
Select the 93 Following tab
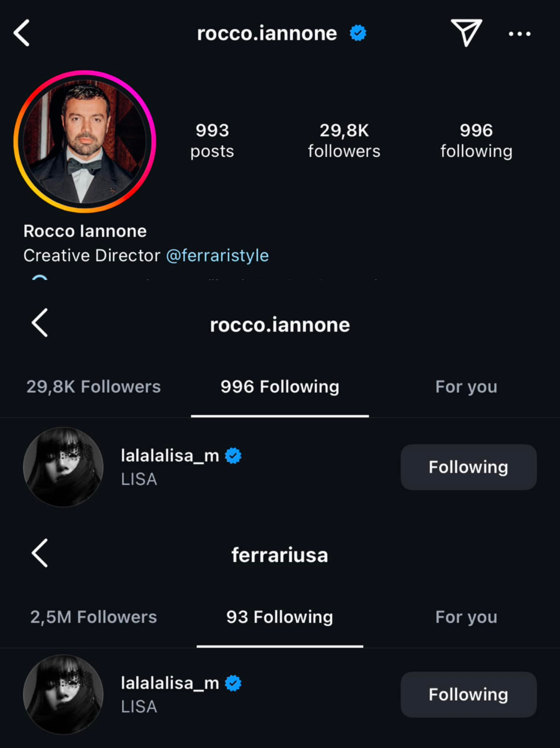point(280,617)
